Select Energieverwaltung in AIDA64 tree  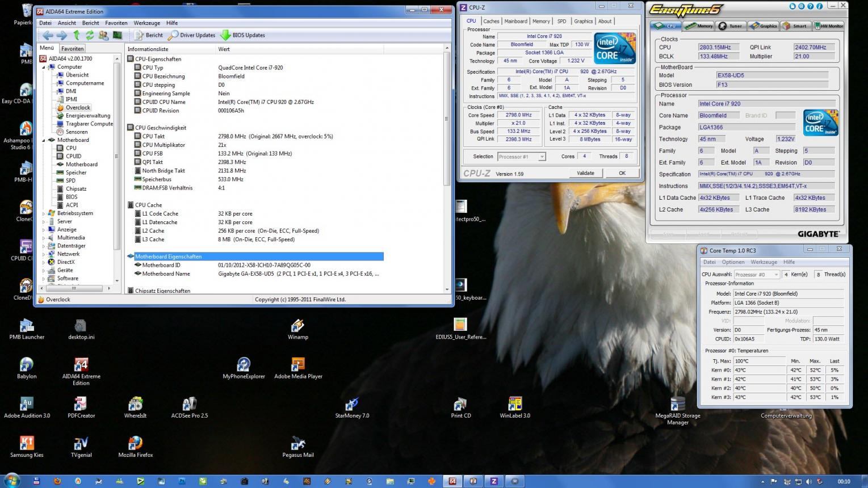[x=87, y=116]
